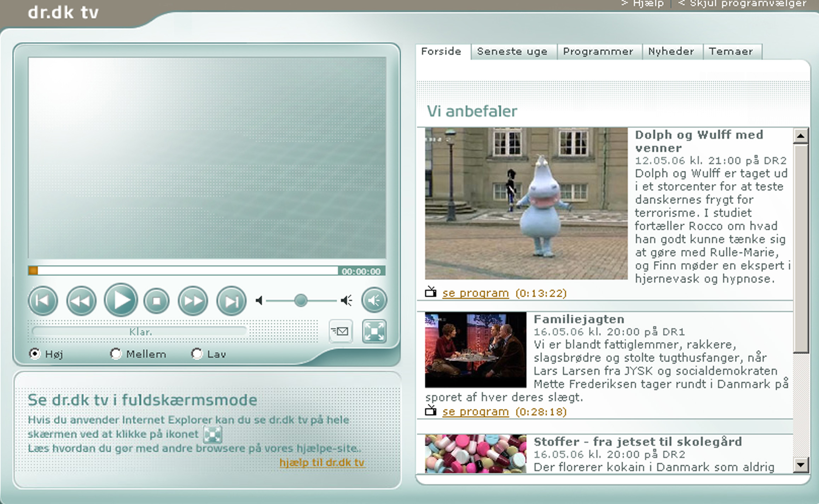Skip to next track button

point(231,301)
